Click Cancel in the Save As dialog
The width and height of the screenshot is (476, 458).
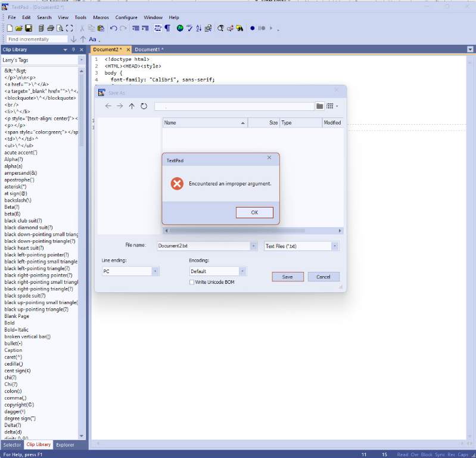(x=323, y=277)
